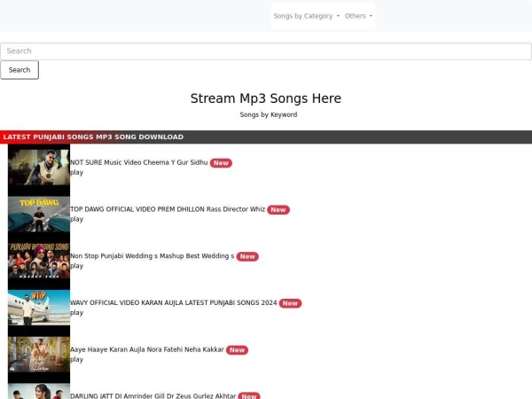Click New badge beside Wedding Mashup song
Viewport: 532px width, 399px height.
[247, 257]
